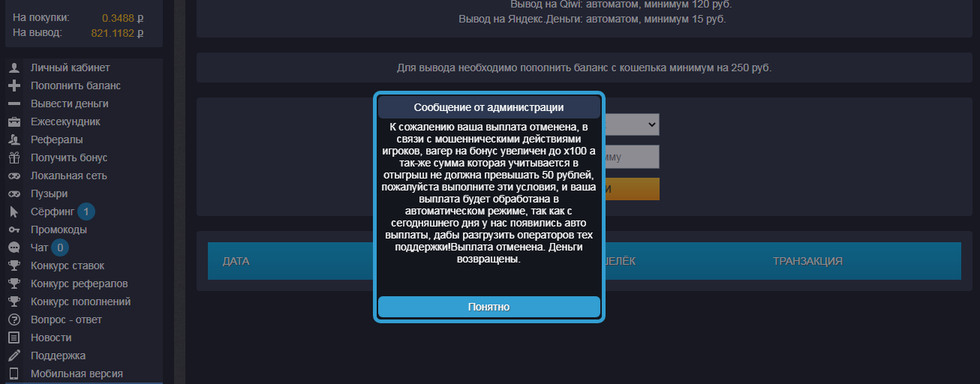Open Конкурс рефералов

[x=80, y=283]
